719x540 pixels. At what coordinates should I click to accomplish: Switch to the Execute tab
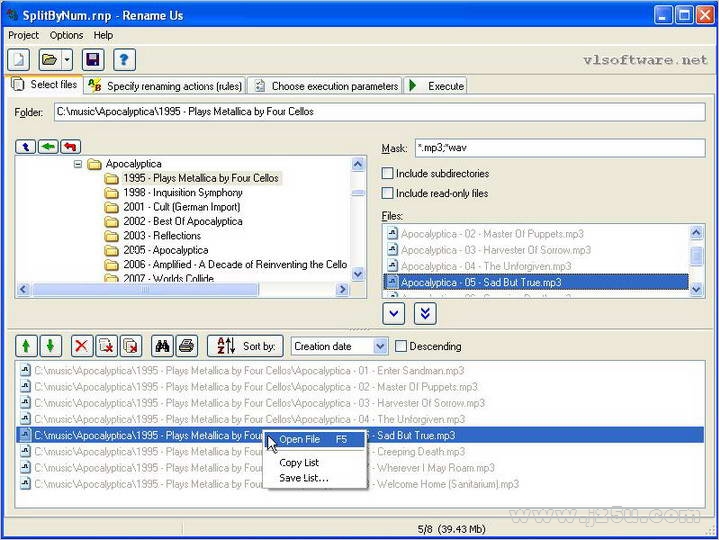coord(436,86)
